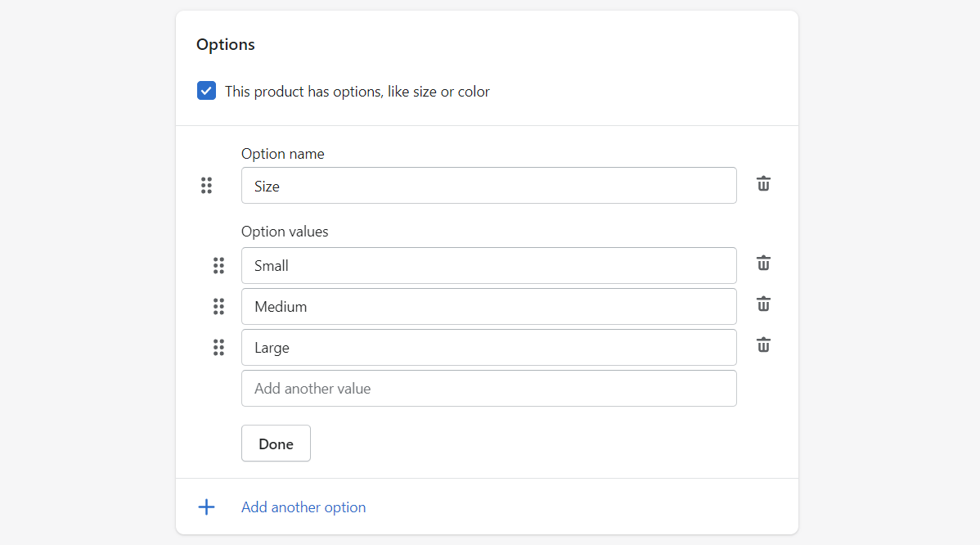Click the label 'This product has options, like size or color'
Image resolution: width=980 pixels, height=545 pixels.
click(357, 91)
